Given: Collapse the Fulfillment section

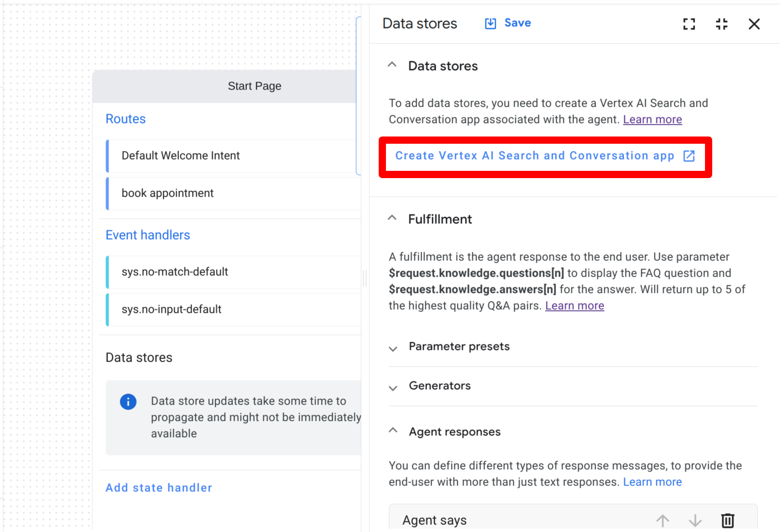Looking at the screenshot, I should coord(392,219).
